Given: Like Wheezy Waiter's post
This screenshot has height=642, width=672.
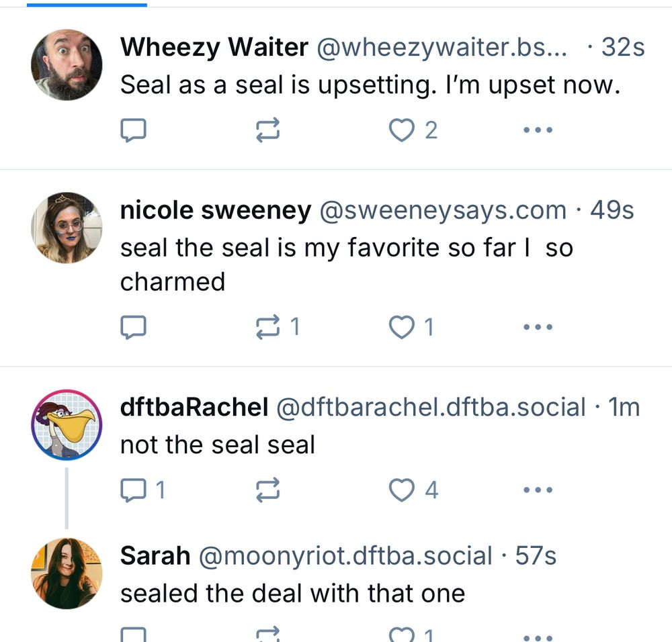Looking at the screenshot, I should (403, 130).
